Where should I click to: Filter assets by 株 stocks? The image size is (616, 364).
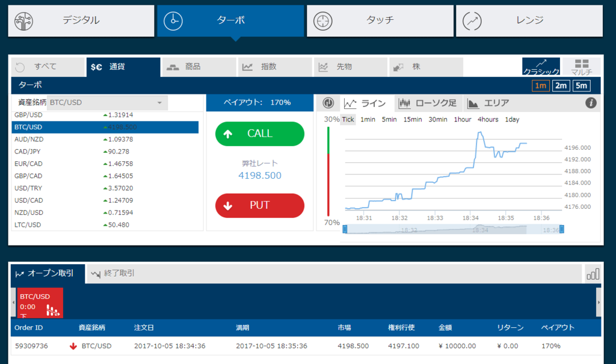tap(427, 67)
